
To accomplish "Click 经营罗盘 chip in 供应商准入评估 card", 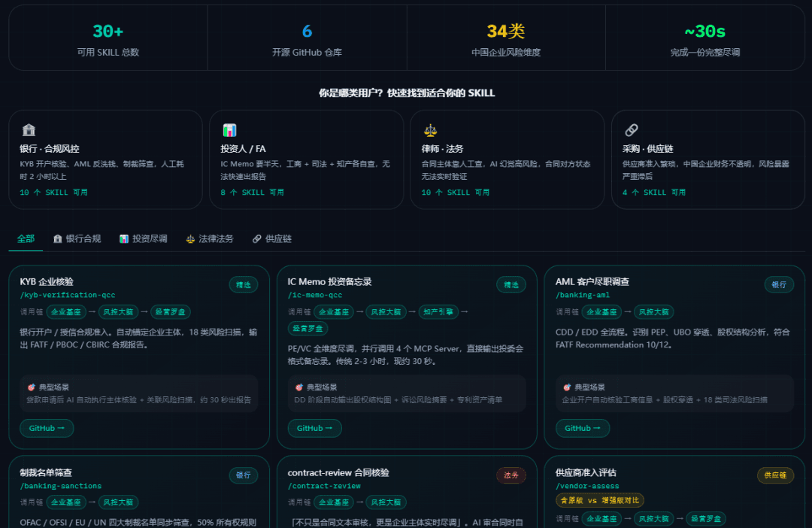I will coord(706,519).
